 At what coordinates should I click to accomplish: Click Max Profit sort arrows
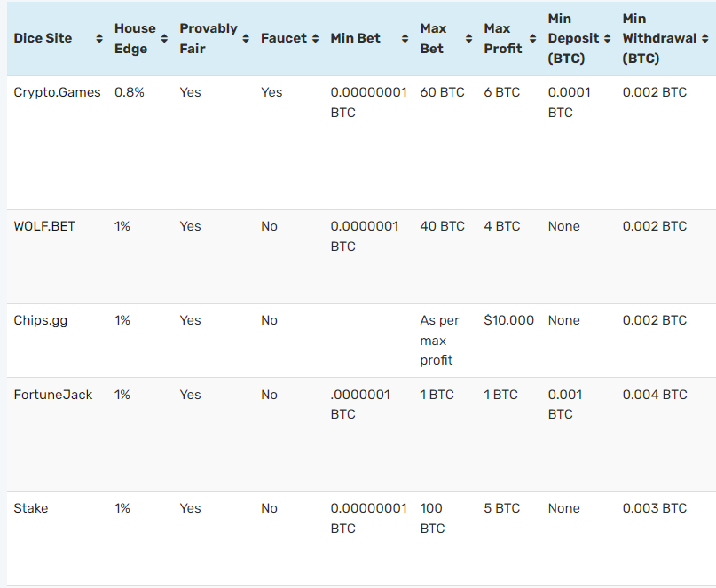coord(533,39)
